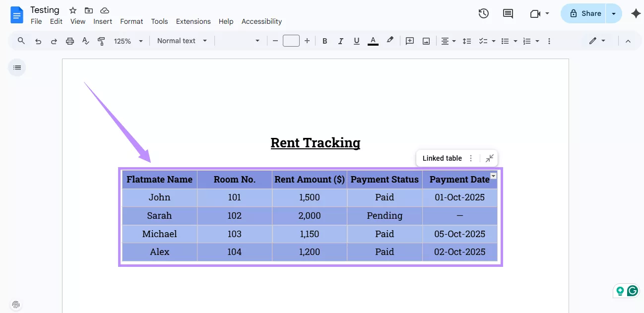
Task: Open version history
Action: tap(484, 13)
